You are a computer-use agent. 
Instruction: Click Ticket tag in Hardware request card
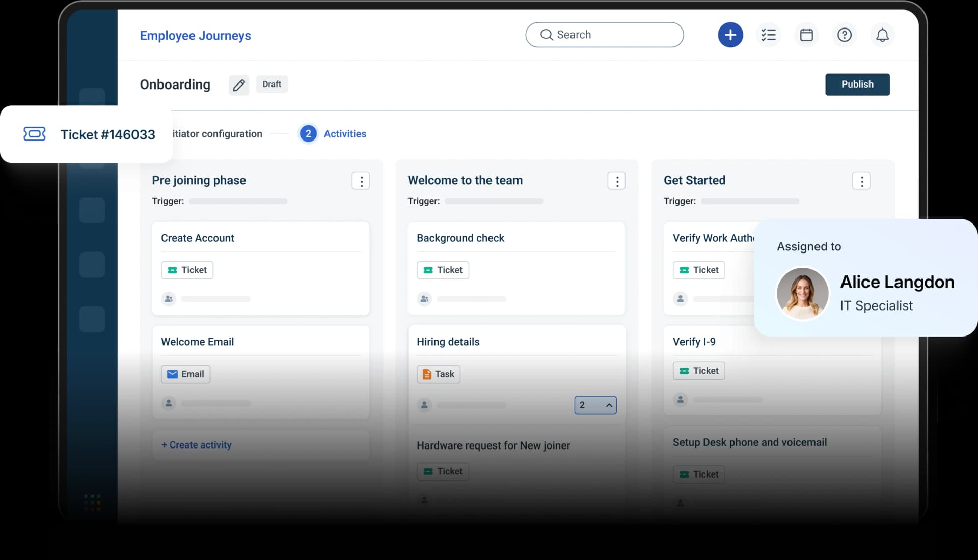[443, 471]
